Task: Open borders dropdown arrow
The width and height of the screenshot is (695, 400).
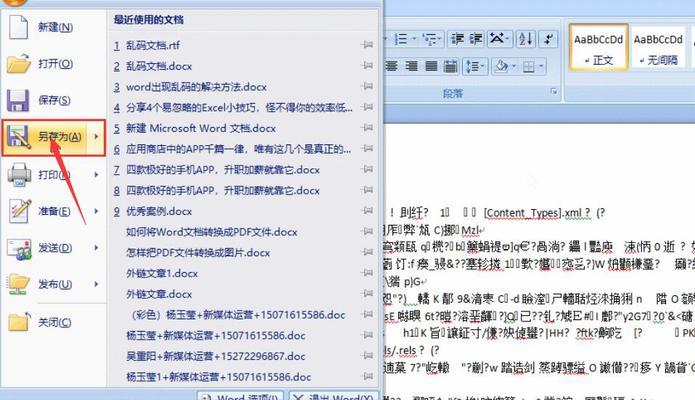Action: 541,67
